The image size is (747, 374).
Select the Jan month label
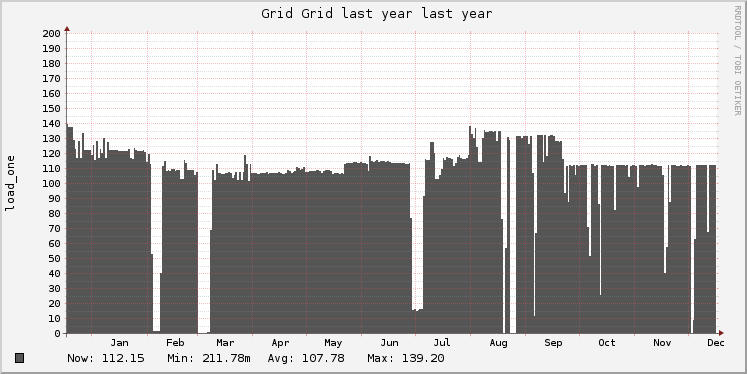119,343
